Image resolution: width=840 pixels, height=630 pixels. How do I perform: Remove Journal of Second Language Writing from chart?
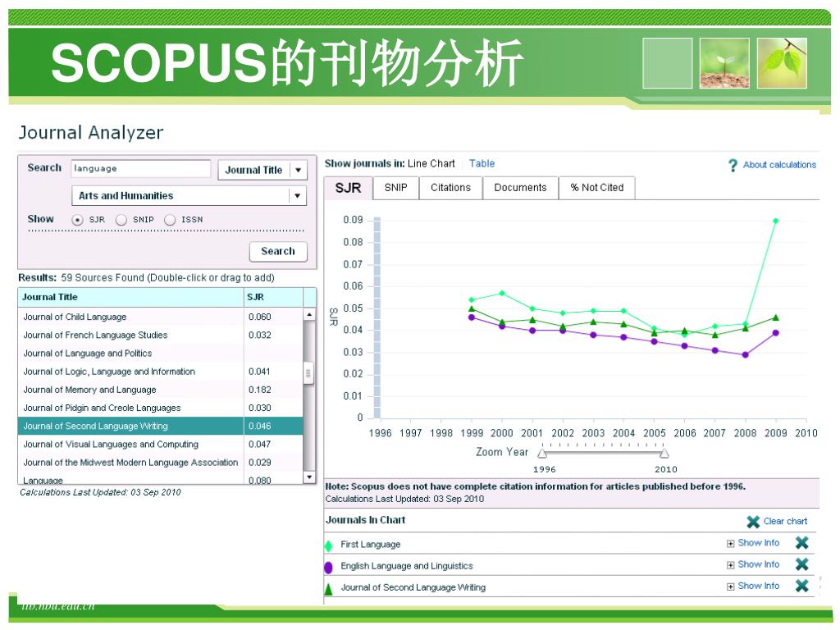click(x=802, y=586)
